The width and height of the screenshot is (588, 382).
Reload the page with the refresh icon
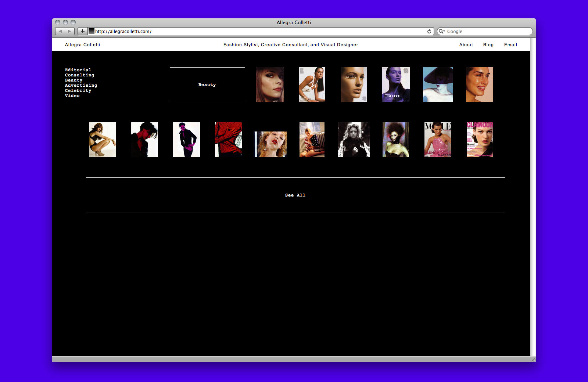[429, 32]
